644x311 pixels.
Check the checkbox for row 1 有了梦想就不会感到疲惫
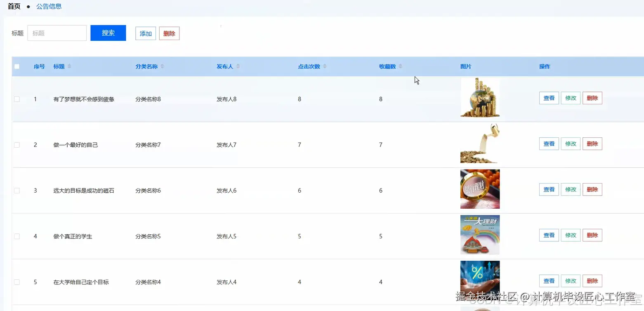click(x=17, y=99)
